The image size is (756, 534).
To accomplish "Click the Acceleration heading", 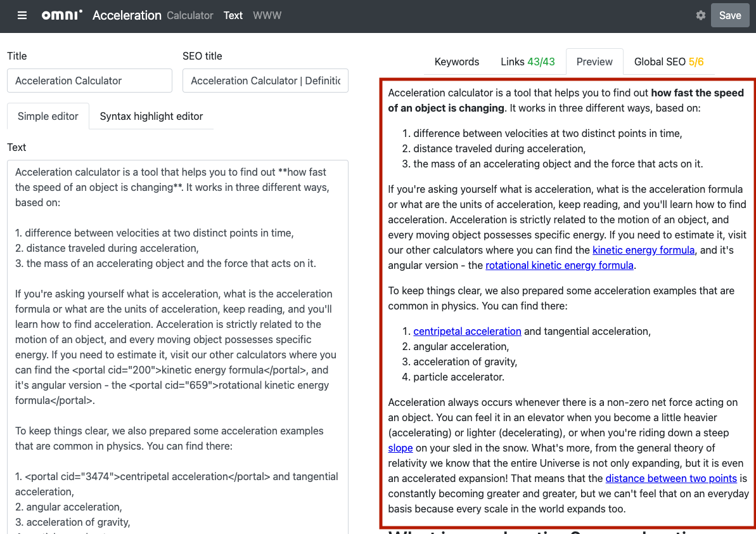I will (127, 15).
